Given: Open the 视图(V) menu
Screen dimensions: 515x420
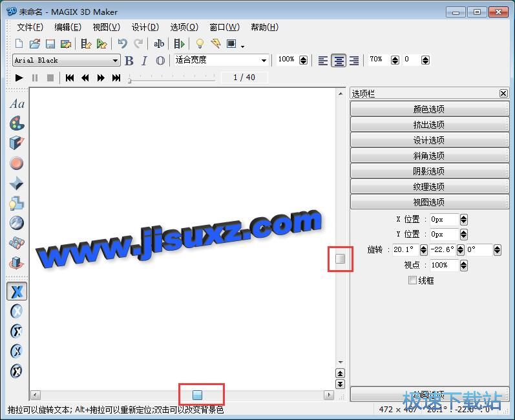Looking at the screenshot, I should 107,27.
